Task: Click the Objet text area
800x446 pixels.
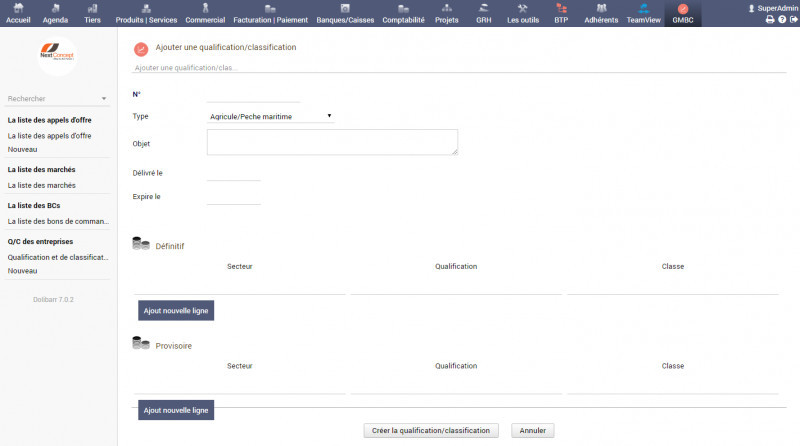Action: pos(332,142)
